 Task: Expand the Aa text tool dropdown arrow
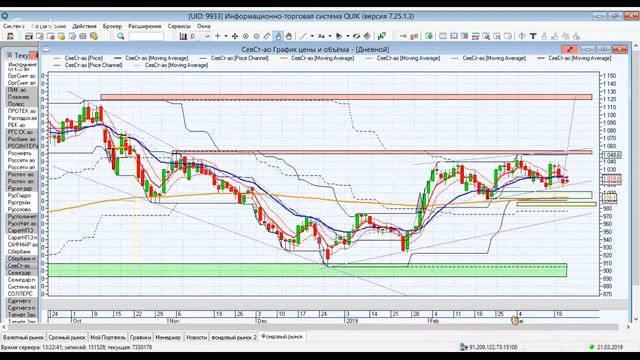coord(330,36)
